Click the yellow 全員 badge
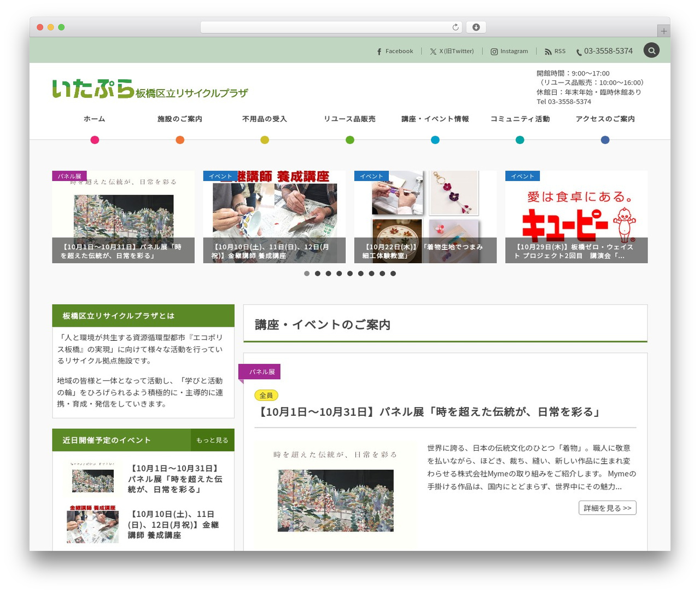Screen dimensions: 700x593 [x=266, y=396]
